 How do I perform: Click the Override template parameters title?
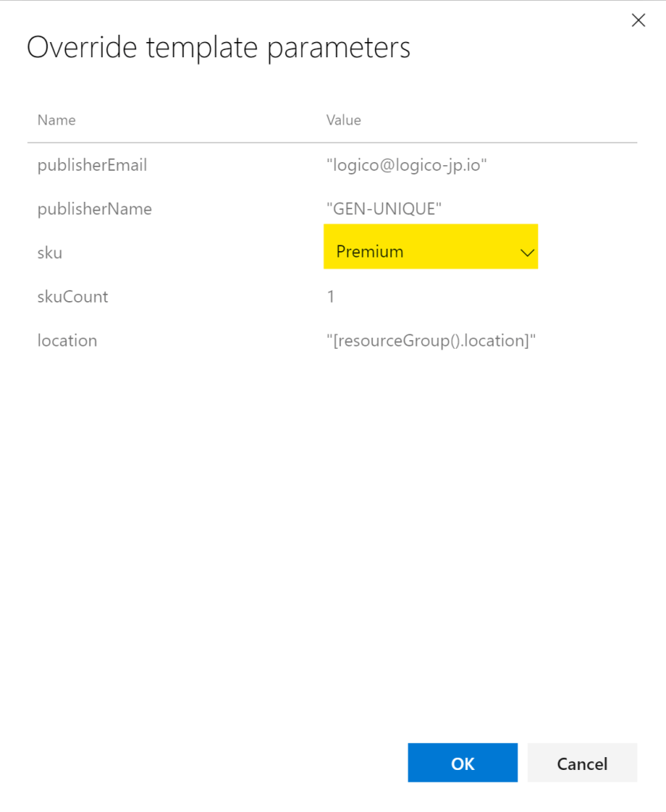219,47
